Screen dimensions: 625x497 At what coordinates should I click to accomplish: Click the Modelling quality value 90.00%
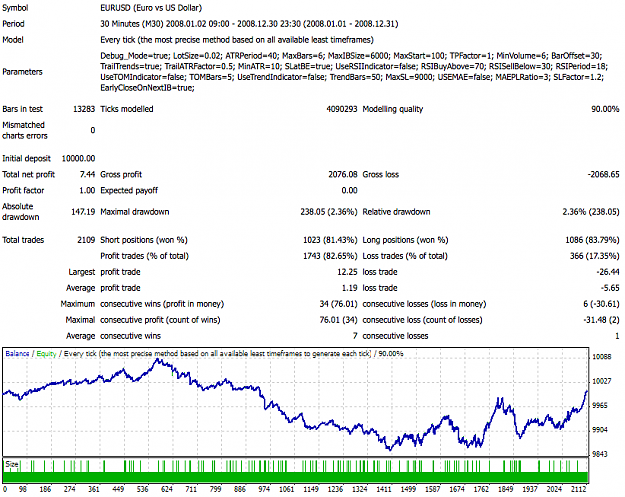[x=605, y=109]
